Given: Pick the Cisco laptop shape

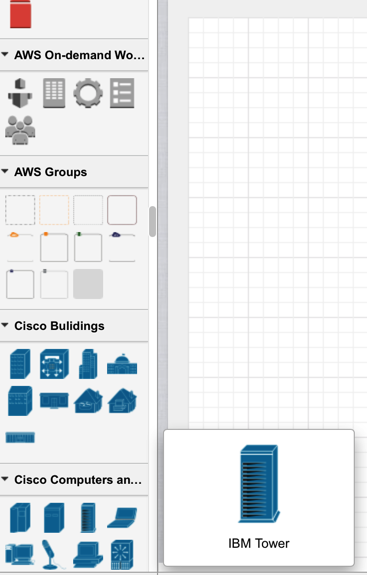Looking at the screenshot, I should (122, 518).
